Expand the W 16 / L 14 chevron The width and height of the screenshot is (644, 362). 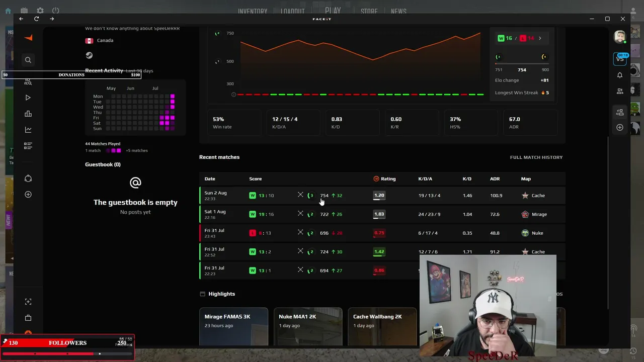(x=540, y=38)
